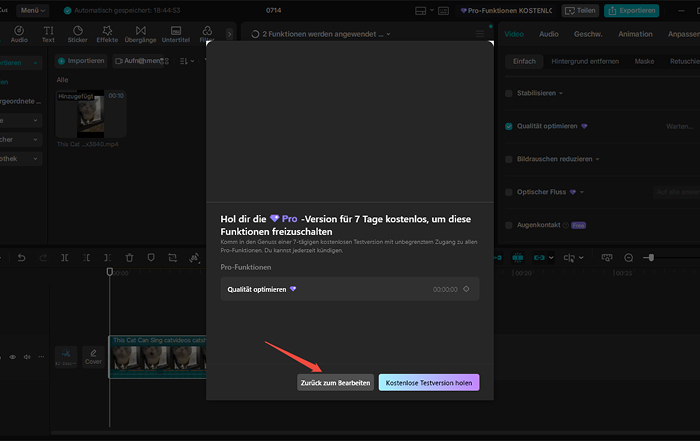Image resolution: width=700 pixels, height=441 pixels.
Task: Open the Effekte tab
Action: [107, 34]
